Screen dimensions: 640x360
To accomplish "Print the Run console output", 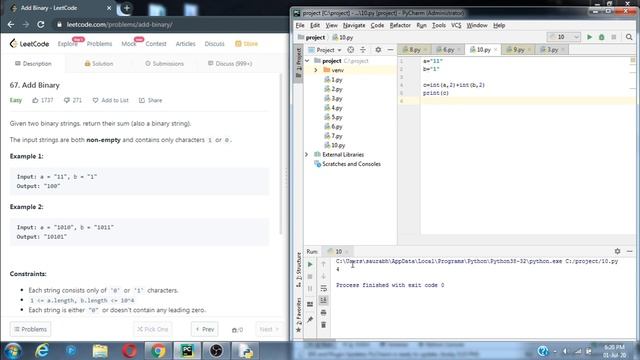I will tap(323, 313).
